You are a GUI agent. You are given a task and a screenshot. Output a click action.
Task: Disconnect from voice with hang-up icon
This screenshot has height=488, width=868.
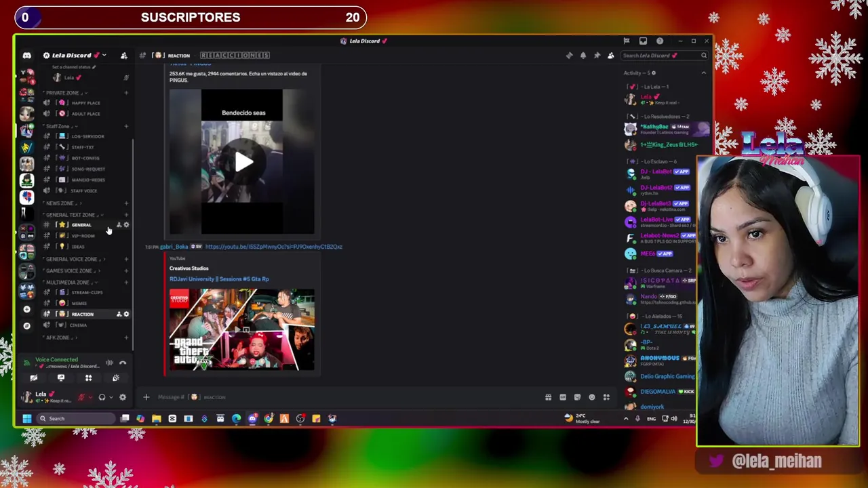pos(123,363)
